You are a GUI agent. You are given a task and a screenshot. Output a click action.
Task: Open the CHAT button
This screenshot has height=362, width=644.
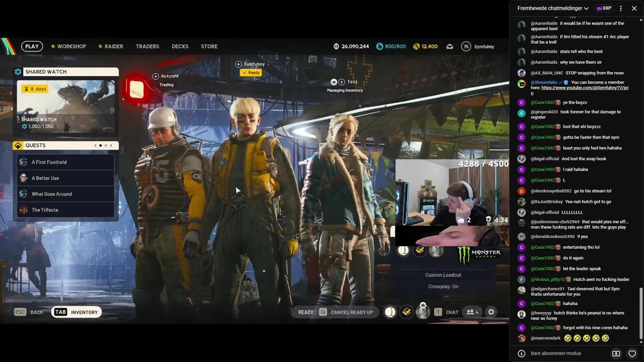pyautogui.click(x=446, y=312)
